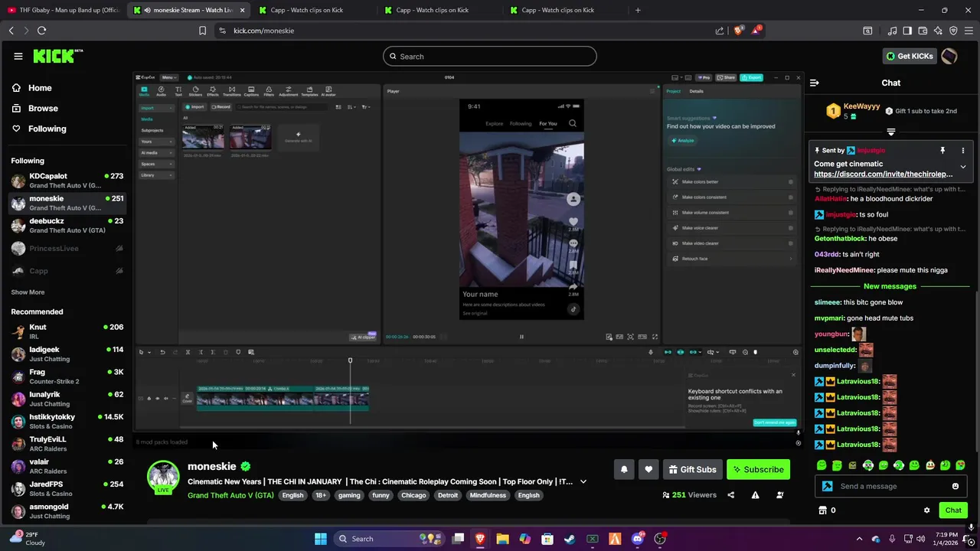
Task: Open Brave Wallet icon
Action: point(923,31)
